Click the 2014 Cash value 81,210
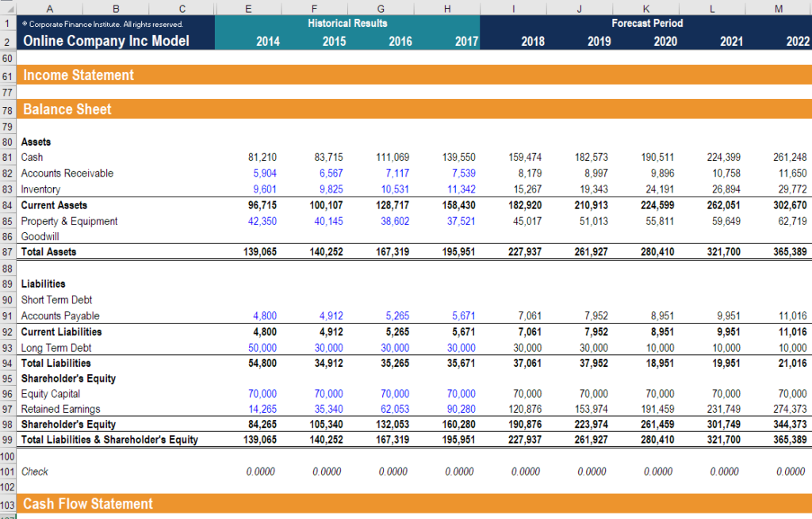The width and height of the screenshot is (812, 519). pyautogui.click(x=262, y=158)
